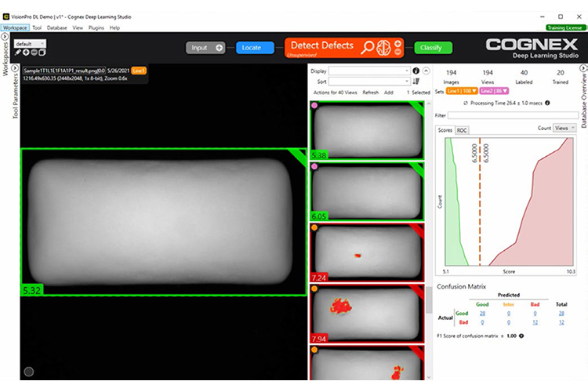Click the F1 score info icon

[521, 336]
